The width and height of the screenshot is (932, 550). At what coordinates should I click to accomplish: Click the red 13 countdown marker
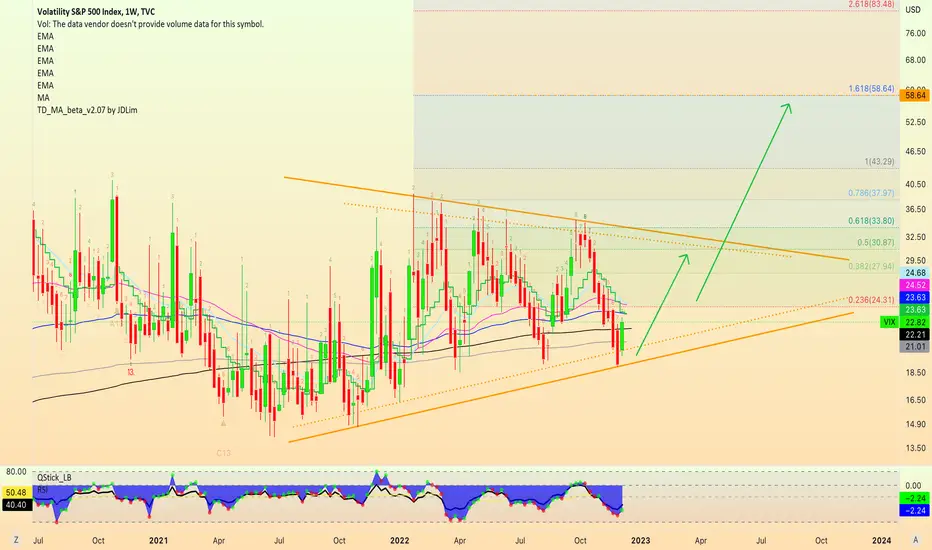(x=130, y=372)
